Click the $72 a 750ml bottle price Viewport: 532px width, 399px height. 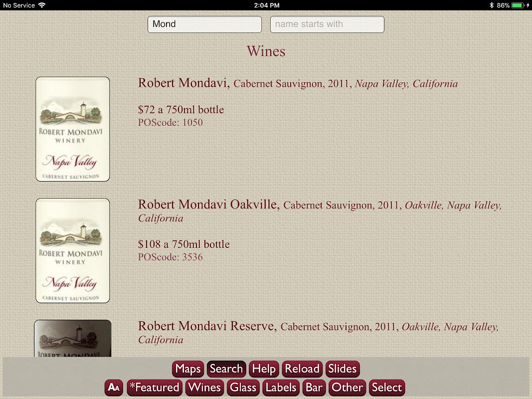[181, 110]
